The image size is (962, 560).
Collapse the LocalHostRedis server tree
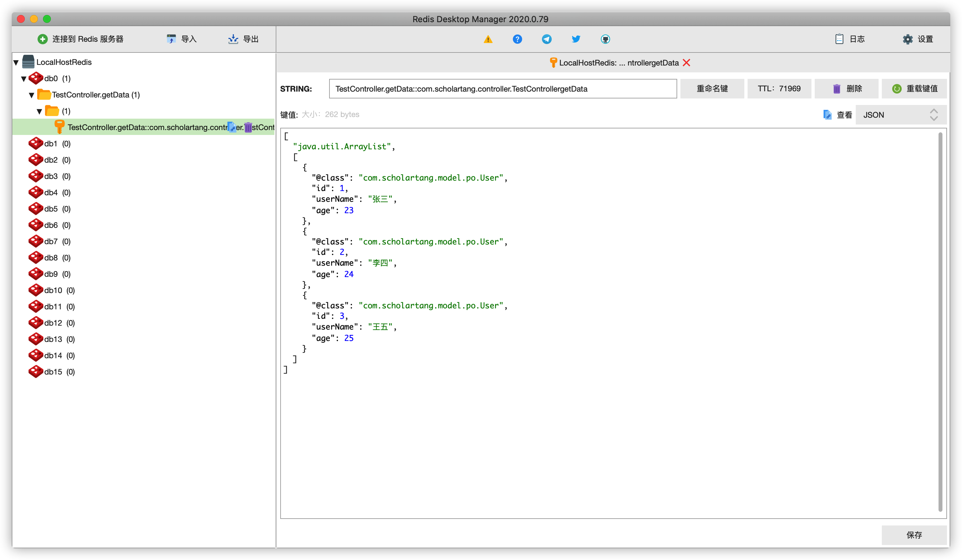coord(16,62)
